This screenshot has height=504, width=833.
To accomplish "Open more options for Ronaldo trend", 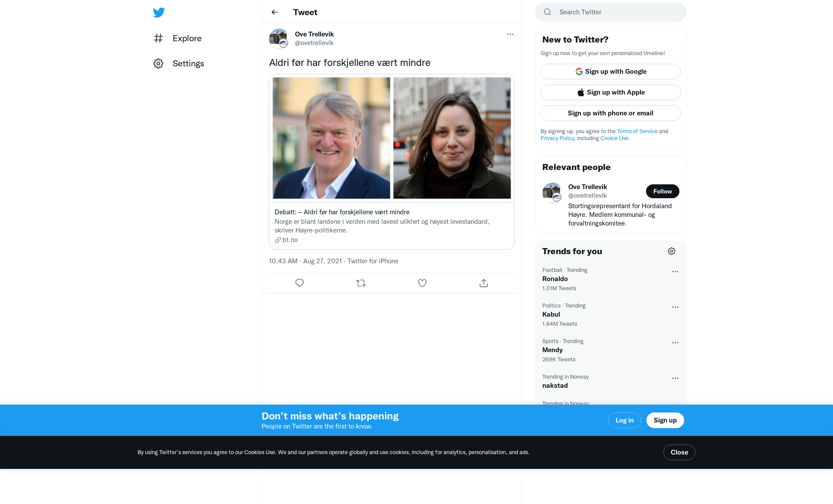I will [x=675, y=272].
